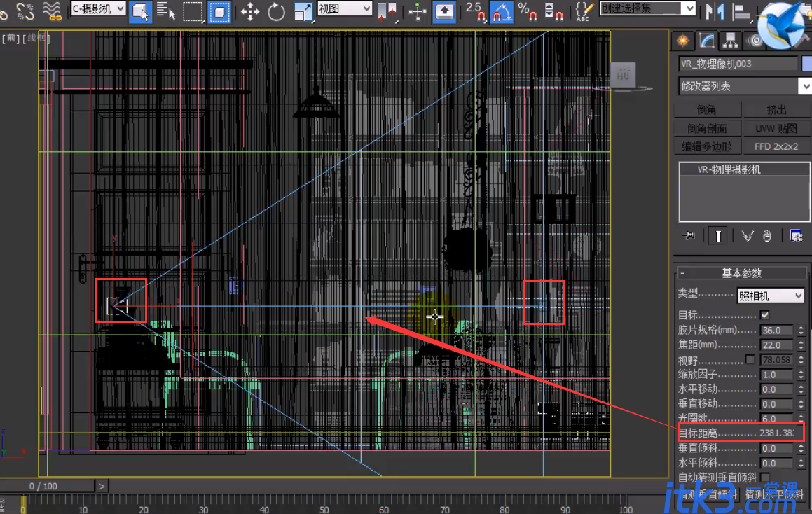Click the 前 viewport label

click(11, 39)
